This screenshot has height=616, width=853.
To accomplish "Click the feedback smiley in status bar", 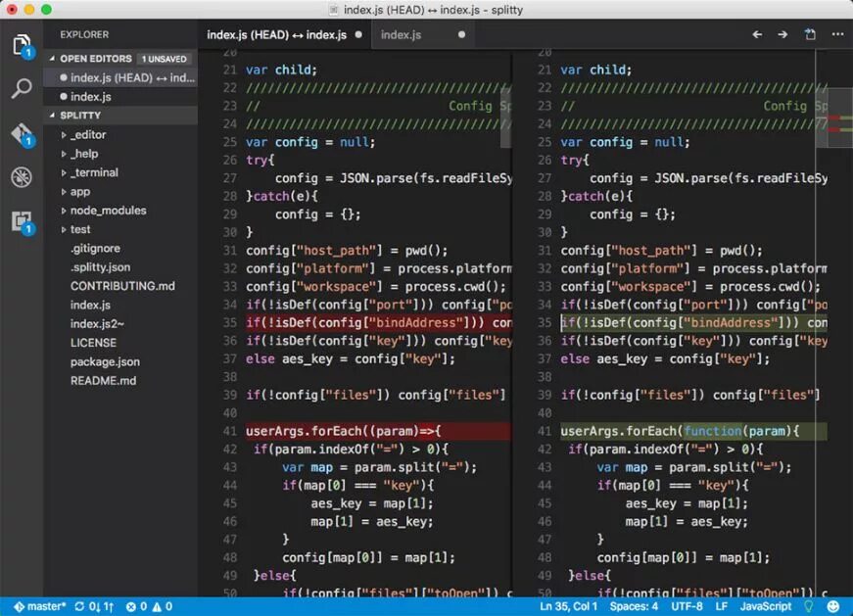I will pyautogui.click(x=832, y=606).
